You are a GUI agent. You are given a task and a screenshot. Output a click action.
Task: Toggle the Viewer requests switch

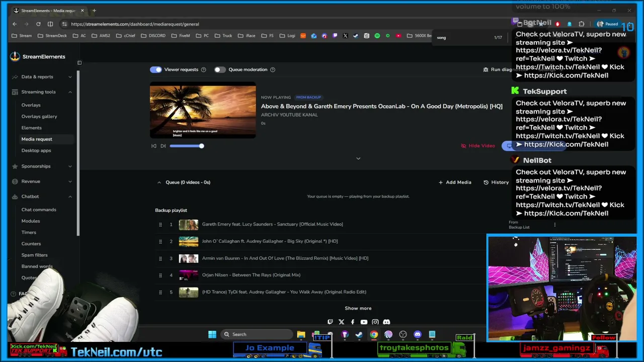156,69
